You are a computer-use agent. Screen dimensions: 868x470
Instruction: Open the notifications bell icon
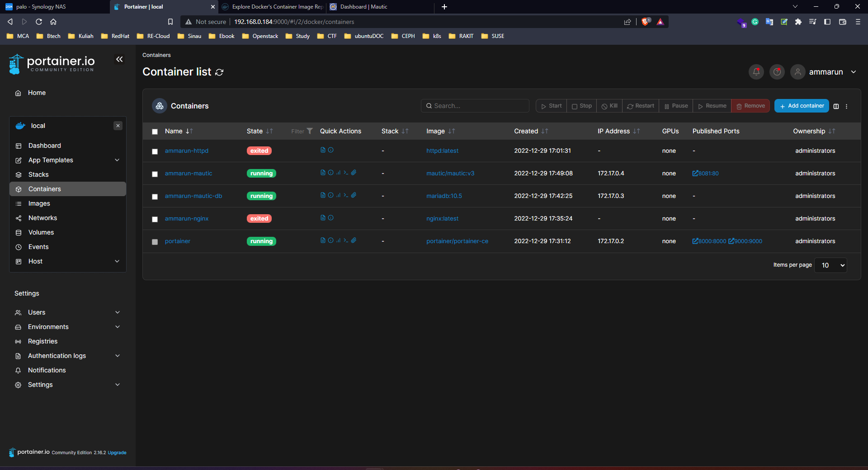(x=756, y=72)
